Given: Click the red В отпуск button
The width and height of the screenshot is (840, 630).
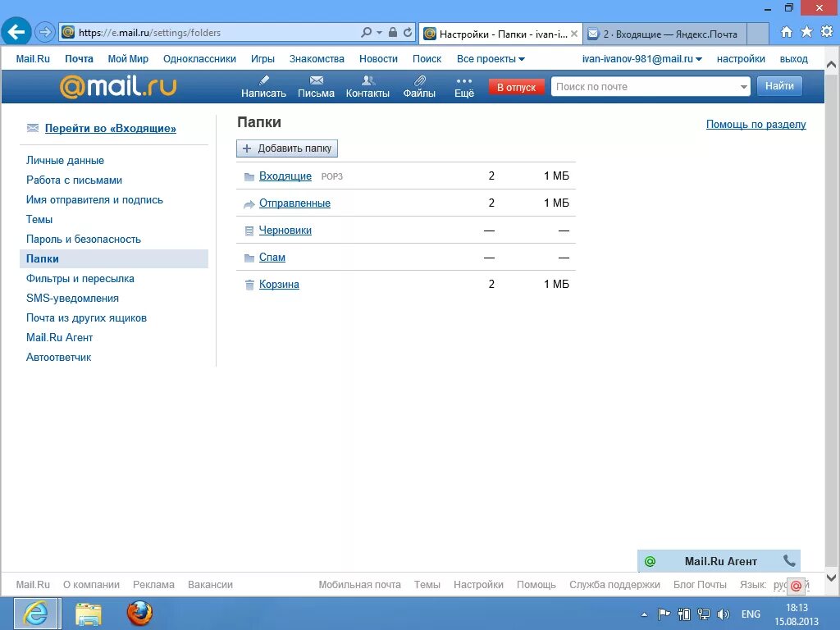Looking at the screenshot, I should (x=517, y=87).
